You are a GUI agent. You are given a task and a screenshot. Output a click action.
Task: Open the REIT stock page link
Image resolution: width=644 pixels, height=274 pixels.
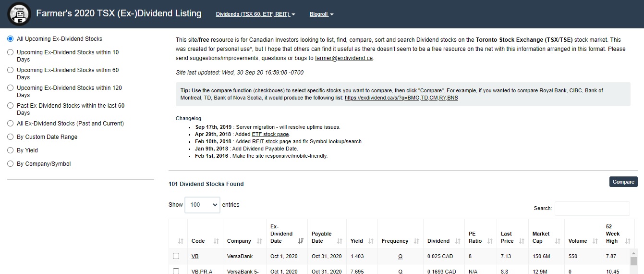click(x=271, y=142)
